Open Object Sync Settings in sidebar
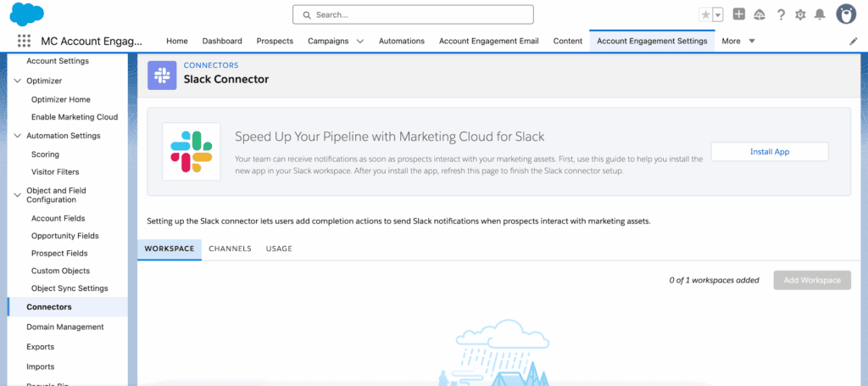Image resolution: width=868 pixels, height=386 pixels. pyautogui.click(x=70, y=288)
